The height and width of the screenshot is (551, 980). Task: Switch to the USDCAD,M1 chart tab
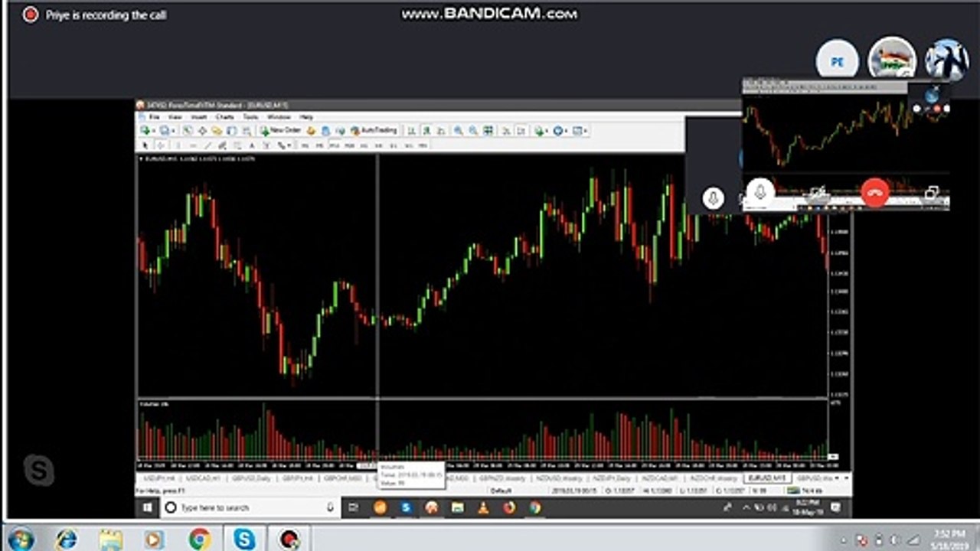201,478
